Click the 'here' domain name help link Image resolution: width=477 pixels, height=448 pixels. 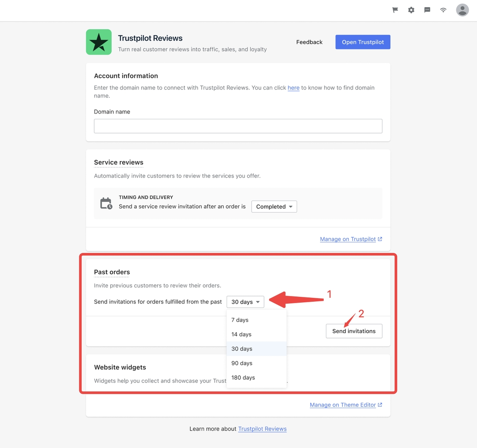point(294,87)
